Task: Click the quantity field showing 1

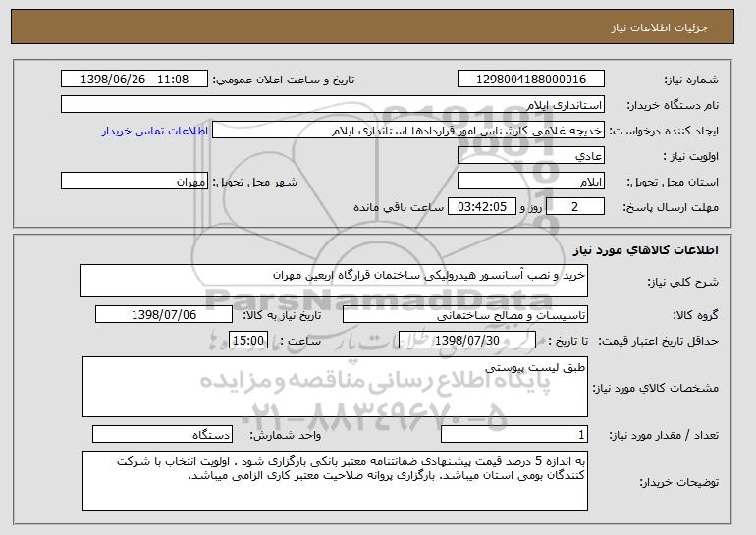Action: [x=514, y=434]
